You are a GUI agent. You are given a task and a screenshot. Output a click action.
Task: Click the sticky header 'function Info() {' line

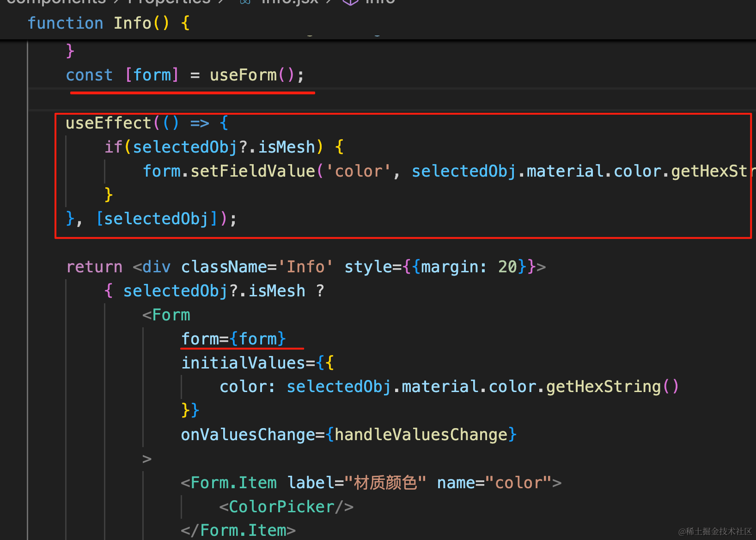pos(109,23)
